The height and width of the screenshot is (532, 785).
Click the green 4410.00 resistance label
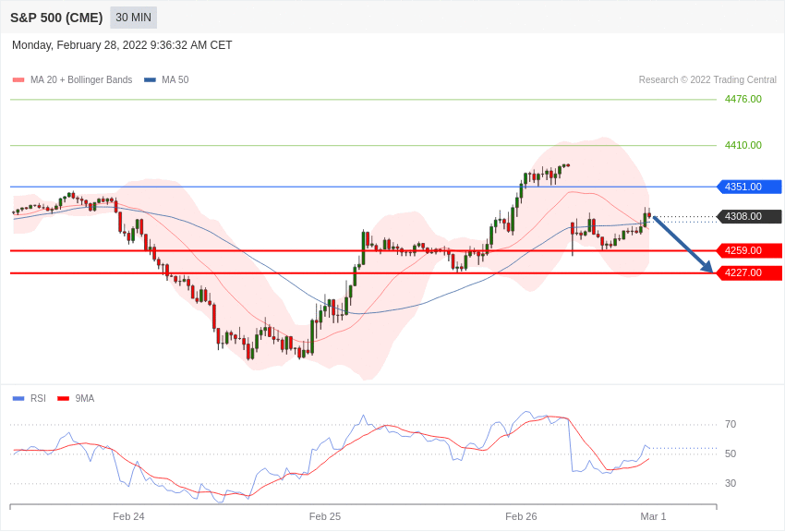pyautogui.click(x=743, y=145)
